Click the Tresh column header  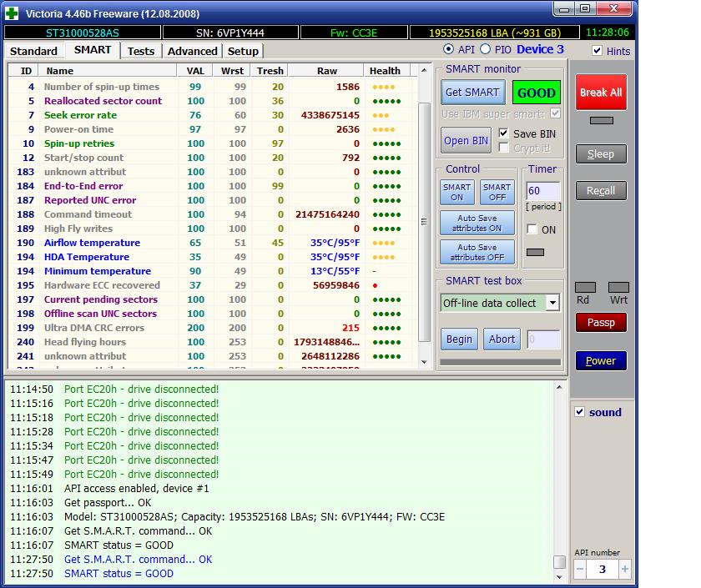pyautogui.click(x=270, y=71)
